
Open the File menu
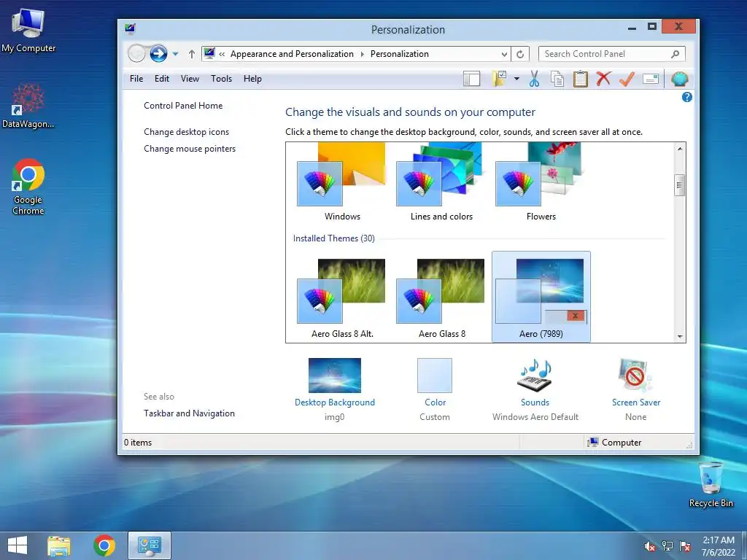point(136,79)
